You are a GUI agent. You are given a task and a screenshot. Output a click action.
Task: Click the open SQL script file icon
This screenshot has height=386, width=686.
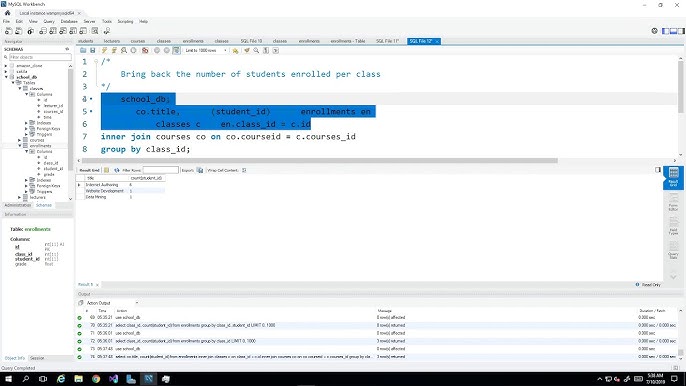tap(83, 51)
